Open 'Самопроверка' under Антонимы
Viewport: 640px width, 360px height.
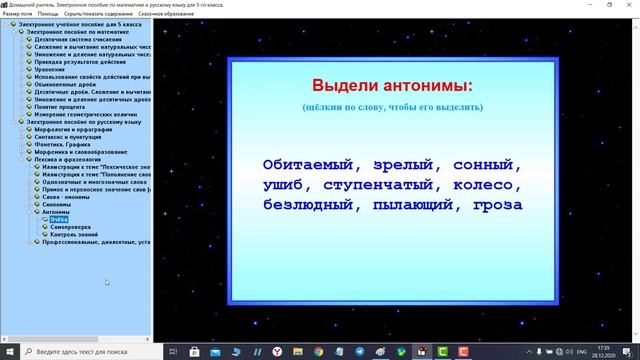coord(70,227)
